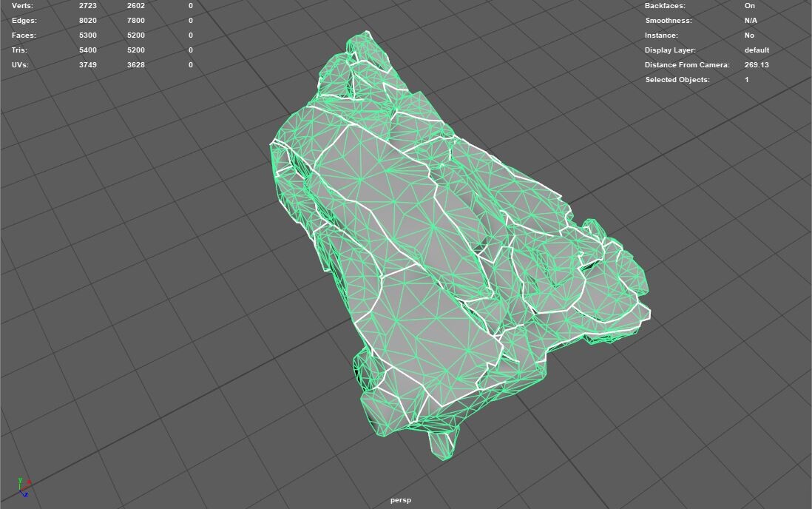Click the distance value "269.13"
812x509 pixels.
tap(757, 65)
